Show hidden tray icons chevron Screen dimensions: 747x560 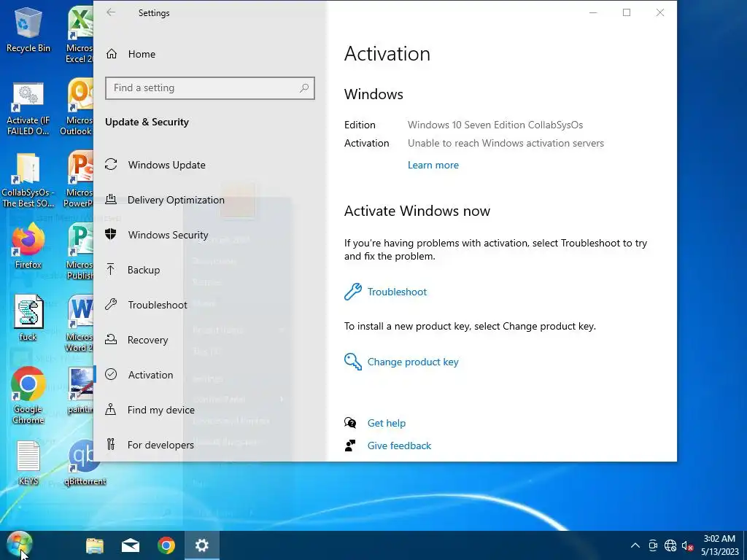pyautogui.click(x=635, y=545)
